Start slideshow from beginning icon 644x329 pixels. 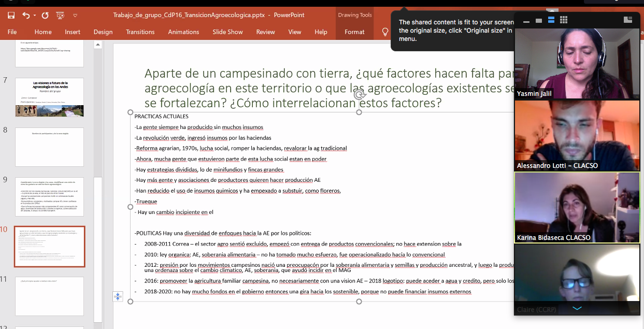click(x=61, y=15)
